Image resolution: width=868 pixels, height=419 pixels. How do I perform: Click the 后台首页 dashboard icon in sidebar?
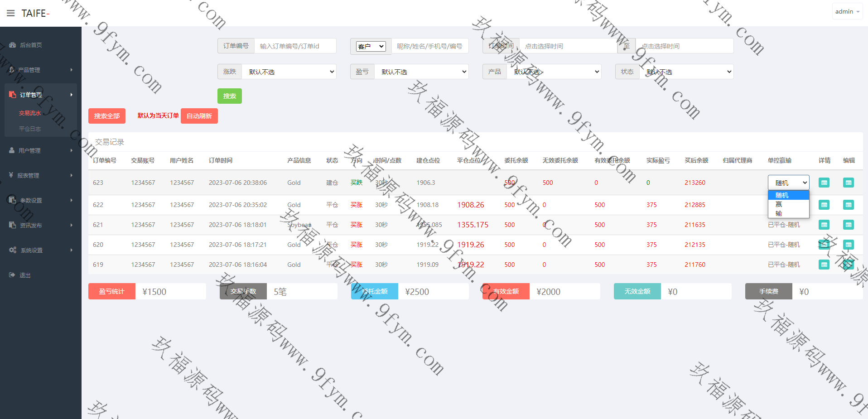(x=13, y=45)
